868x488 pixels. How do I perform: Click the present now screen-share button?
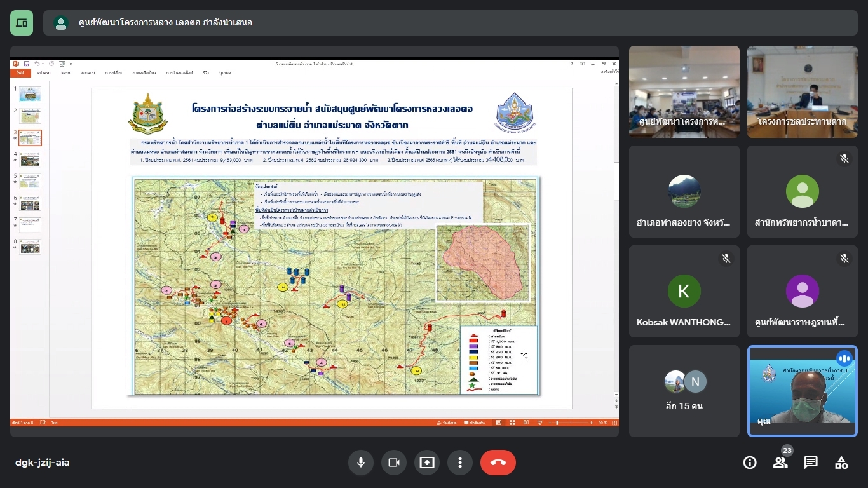pos(427,463)
